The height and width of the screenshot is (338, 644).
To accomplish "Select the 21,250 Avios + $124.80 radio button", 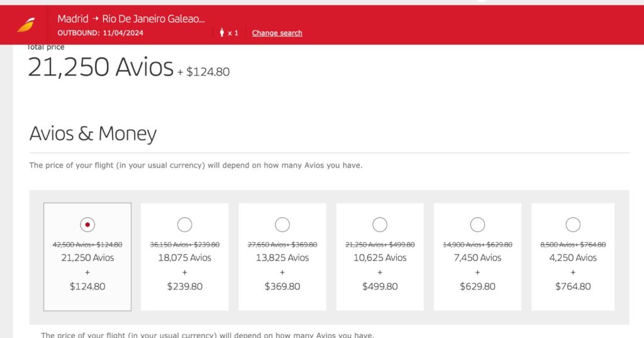I will coord(87,224).
